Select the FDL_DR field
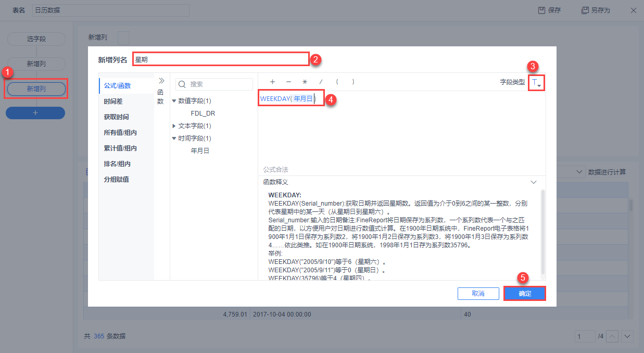 coord(203,113)
